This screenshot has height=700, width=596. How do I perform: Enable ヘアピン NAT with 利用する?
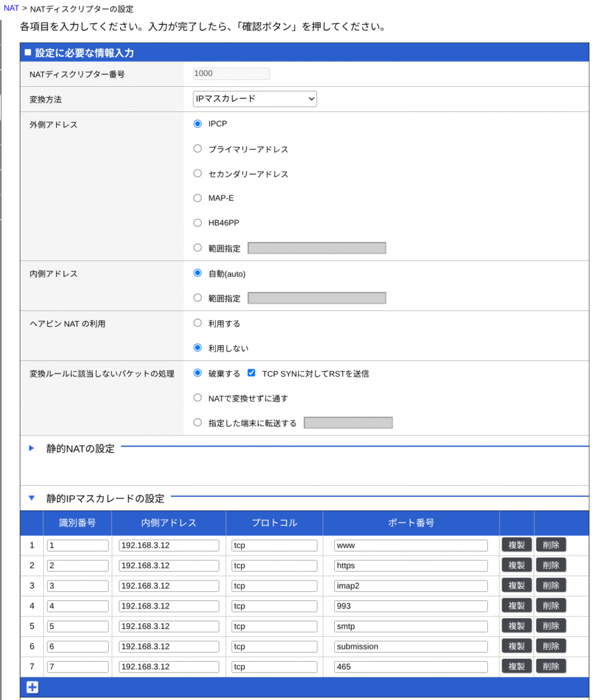198,323
